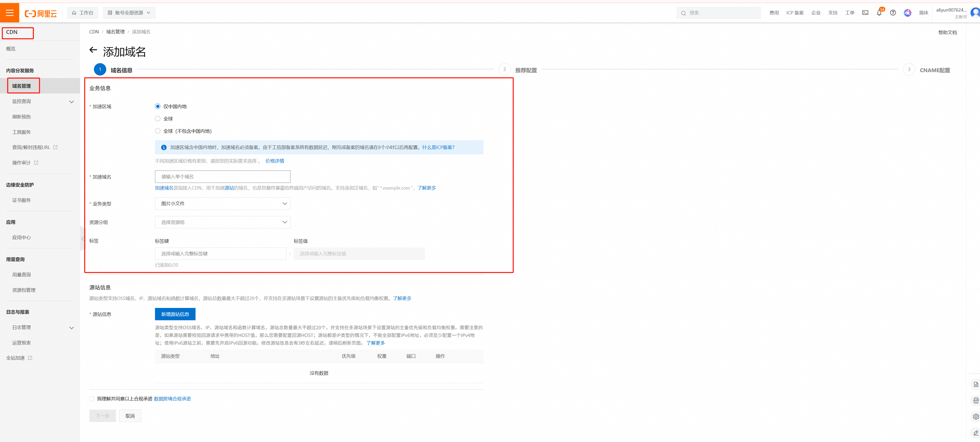Click the notification bell icon
This screenshot has width=980, height=442.
[879, 13]
